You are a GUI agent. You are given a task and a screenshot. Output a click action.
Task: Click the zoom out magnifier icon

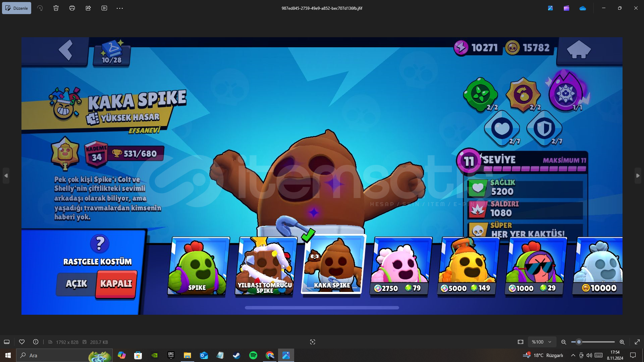coord(564,342)
